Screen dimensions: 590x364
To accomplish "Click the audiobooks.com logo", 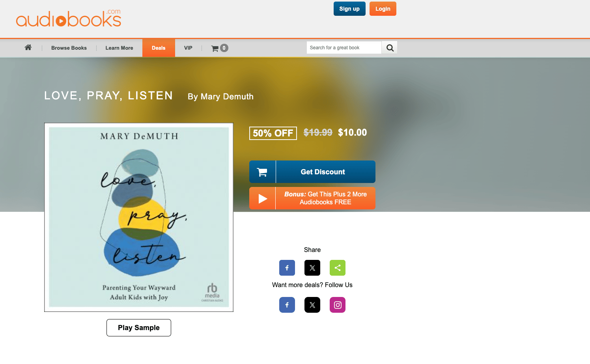I will [x=69, y=19].
